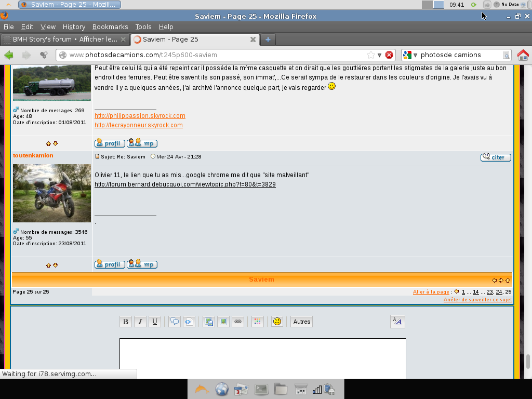Screen dimensions: 532x399
Task: Open the URL history dropdown arrow
Action: (379, 55)
